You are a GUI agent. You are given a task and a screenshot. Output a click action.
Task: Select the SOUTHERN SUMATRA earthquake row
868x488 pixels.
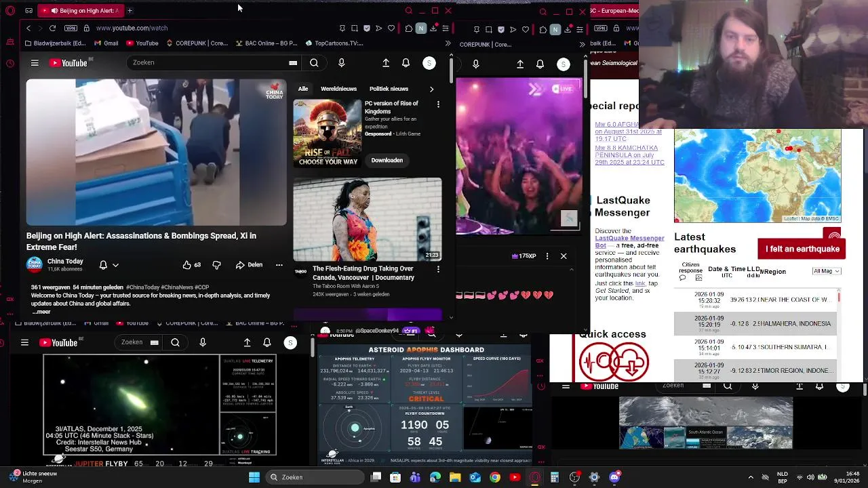(x=755, y=347)
